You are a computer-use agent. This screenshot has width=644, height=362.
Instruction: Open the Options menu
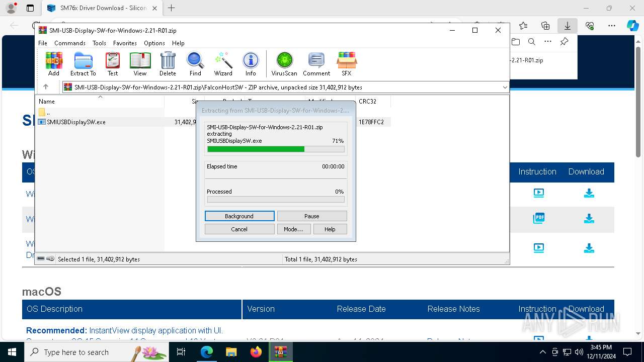(x=154, y=43)
